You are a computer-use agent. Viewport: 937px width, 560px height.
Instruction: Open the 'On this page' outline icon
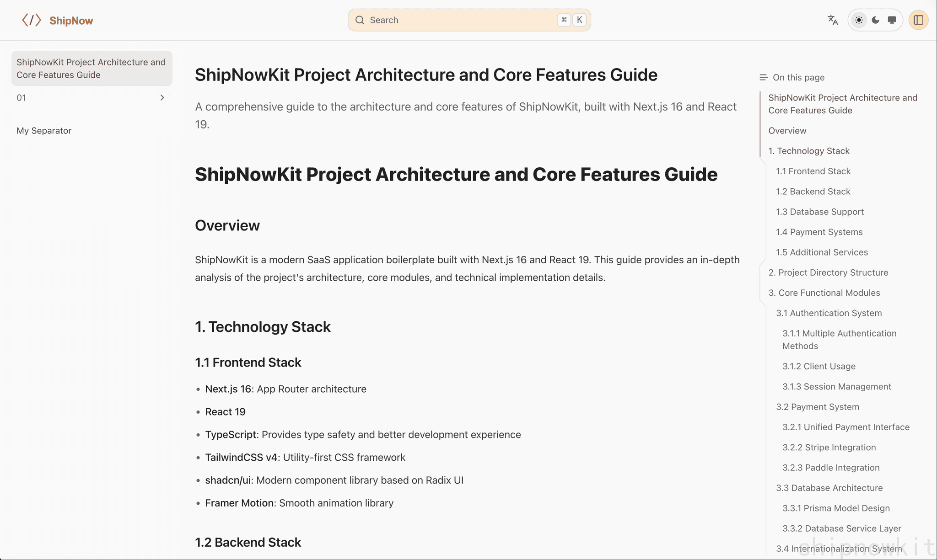(x=763, y=77)
